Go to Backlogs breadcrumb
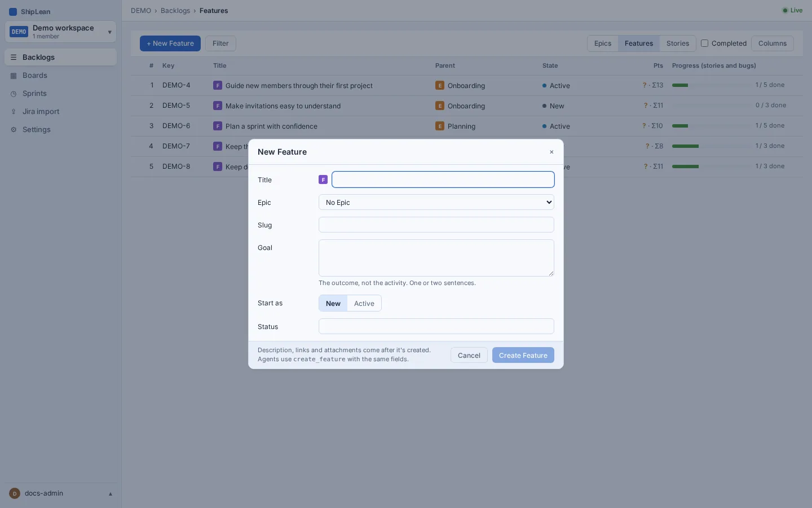 175,11
